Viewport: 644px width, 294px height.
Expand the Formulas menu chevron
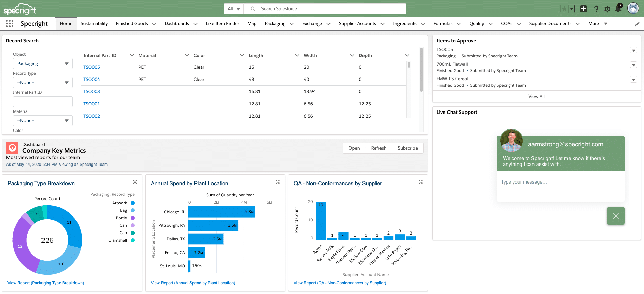pyautogui.click(x=459, y=24)
